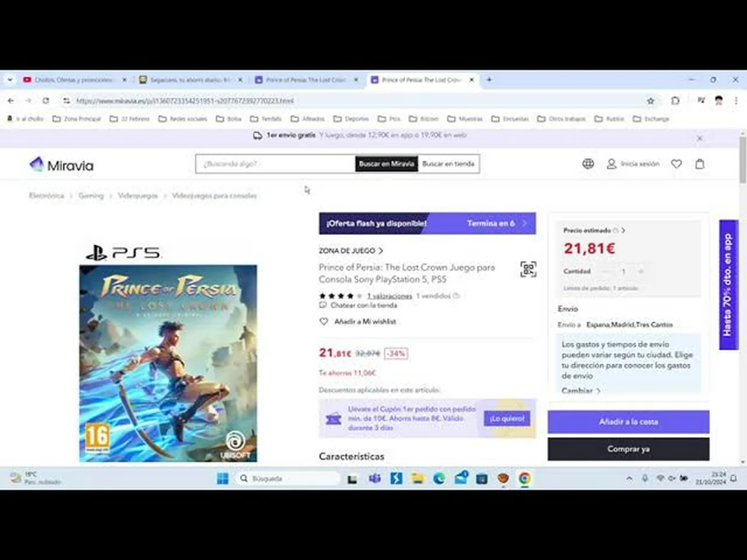Screen dimensions: 747x560
Task: Claim the coupon with ¡Lo quiero!
Action: point(507,418)
